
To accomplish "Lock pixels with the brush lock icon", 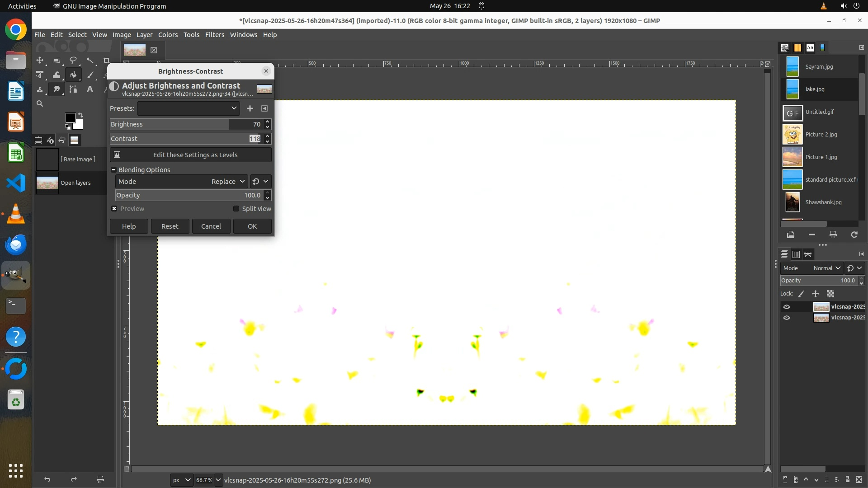I will point(801,294).
